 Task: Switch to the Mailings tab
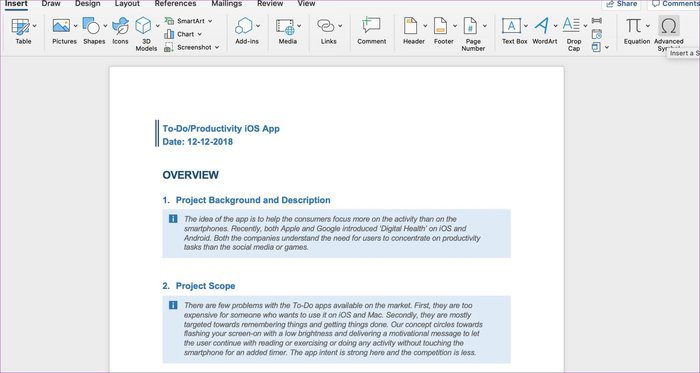[x=227, y=4]
